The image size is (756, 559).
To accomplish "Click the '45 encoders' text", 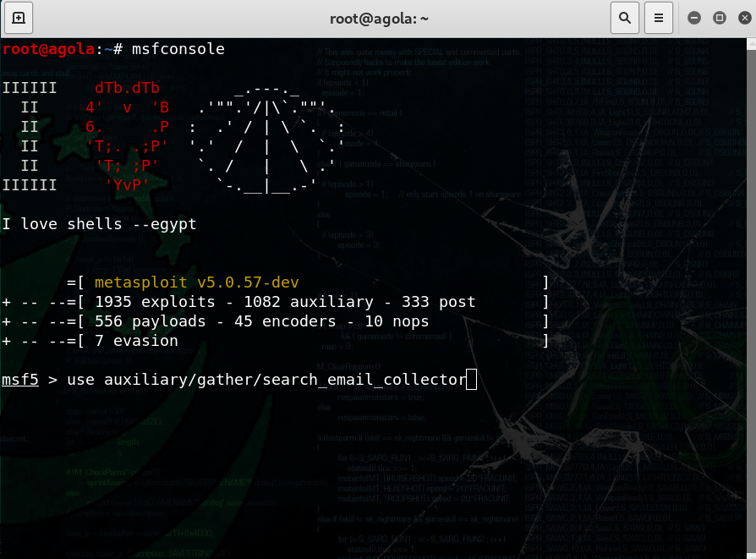I will coord(285,321).
